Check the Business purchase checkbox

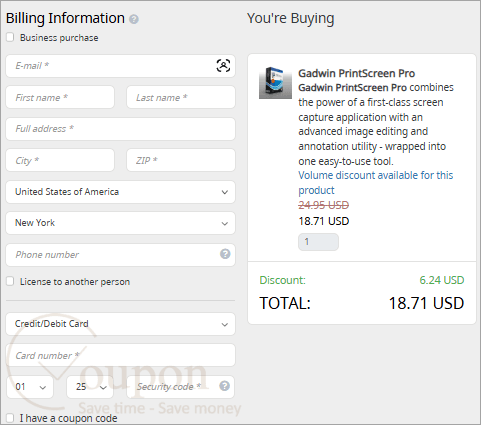coord(10,37)
